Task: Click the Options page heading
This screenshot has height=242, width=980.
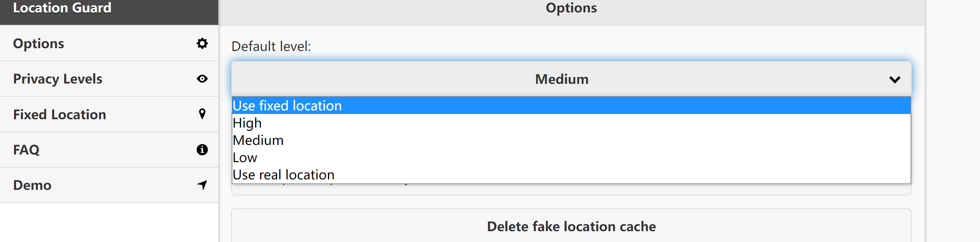Action: [x=571, y=8]
